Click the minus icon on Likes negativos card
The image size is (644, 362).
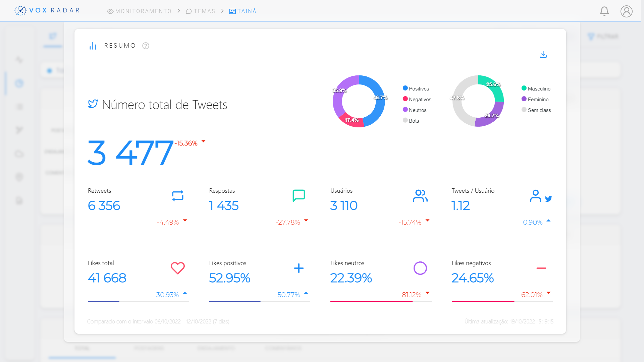point(541,268)
